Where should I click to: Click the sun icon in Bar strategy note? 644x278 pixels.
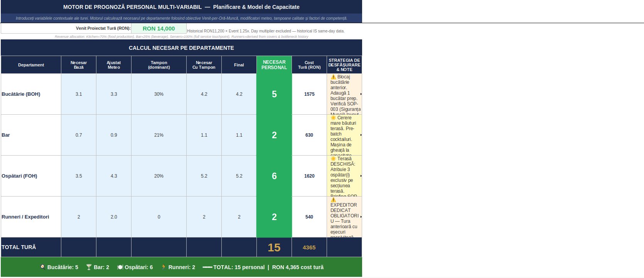click(333, 118)
